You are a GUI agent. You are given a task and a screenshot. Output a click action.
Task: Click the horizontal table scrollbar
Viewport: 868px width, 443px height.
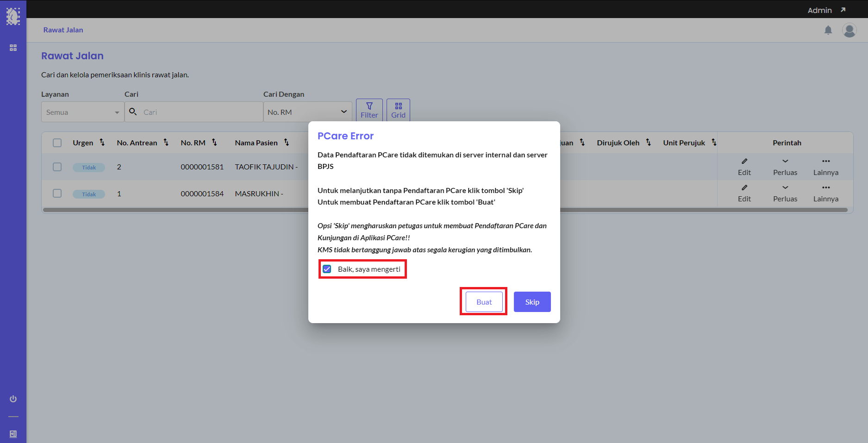[x=445, y=210]
